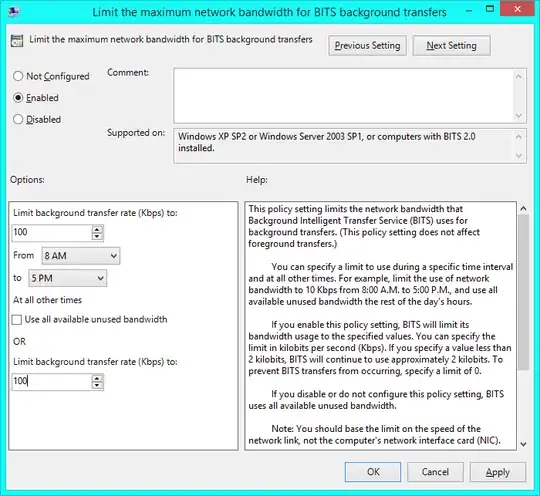Click the second Kbps transfer rate field
This screenshot has height=496, width=540.
[52, 382]
